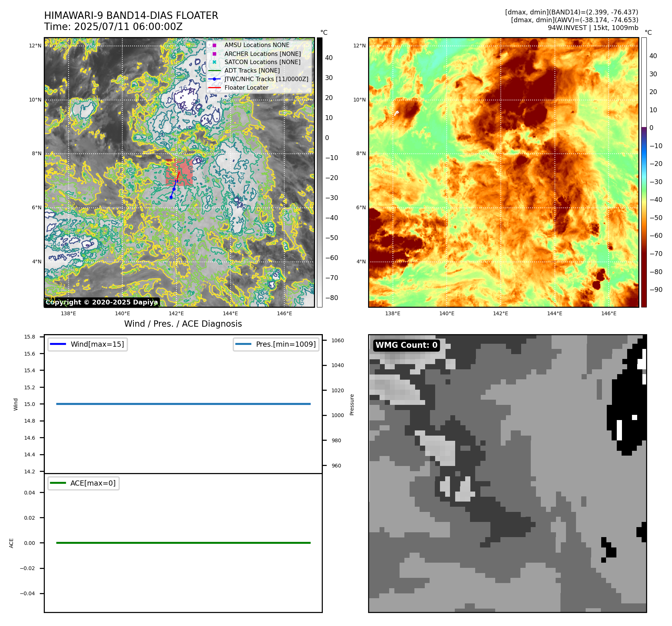
Task: Click the 8°N label on left map
Action: [x=37, y=153]
